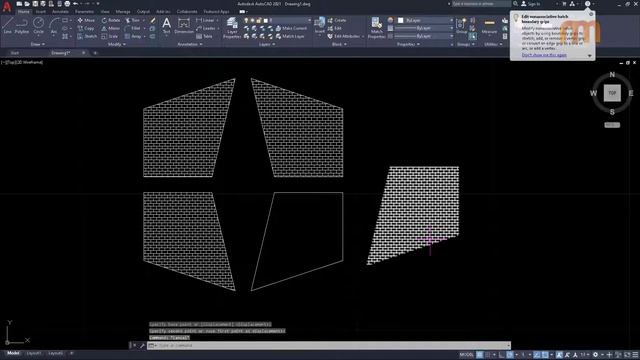640x360 pixels.
Task: Toggle the grid display in status bar
Action: click(480, 355)
